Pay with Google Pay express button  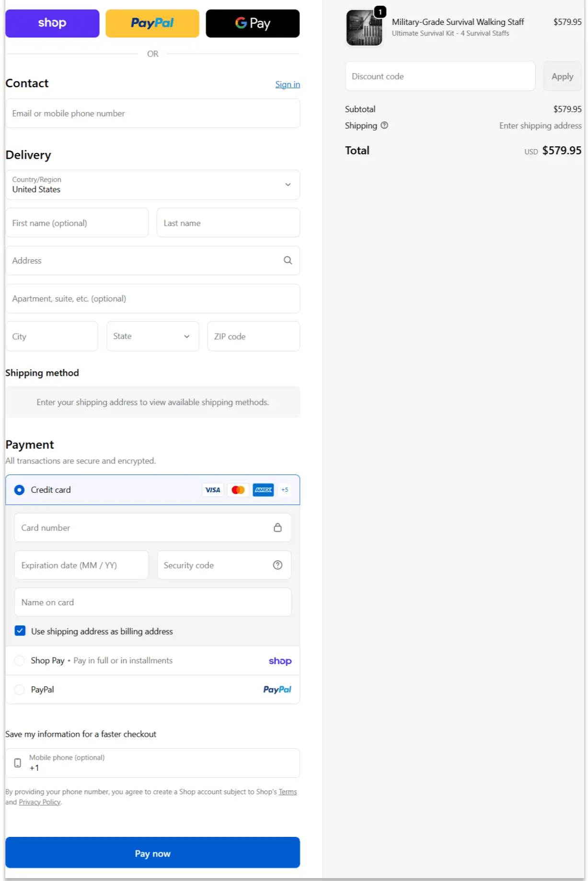[253, 23]
